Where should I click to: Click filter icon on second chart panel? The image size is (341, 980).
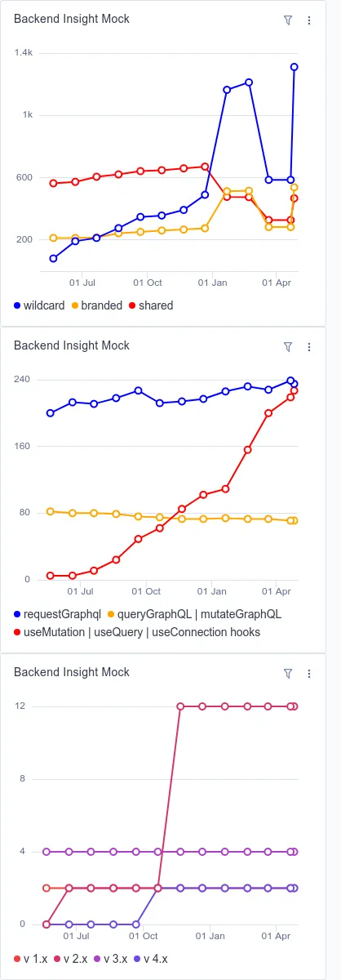(287, 346)
